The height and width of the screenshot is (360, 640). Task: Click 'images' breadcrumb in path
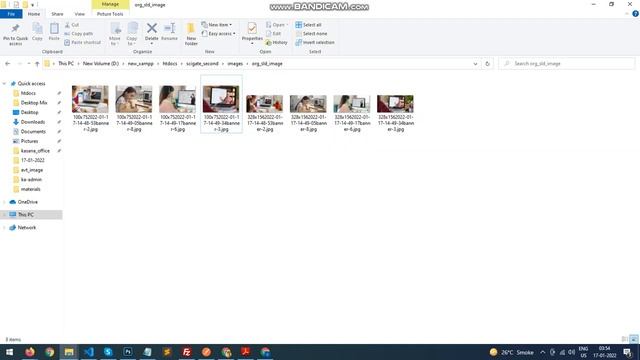point(235,64)
